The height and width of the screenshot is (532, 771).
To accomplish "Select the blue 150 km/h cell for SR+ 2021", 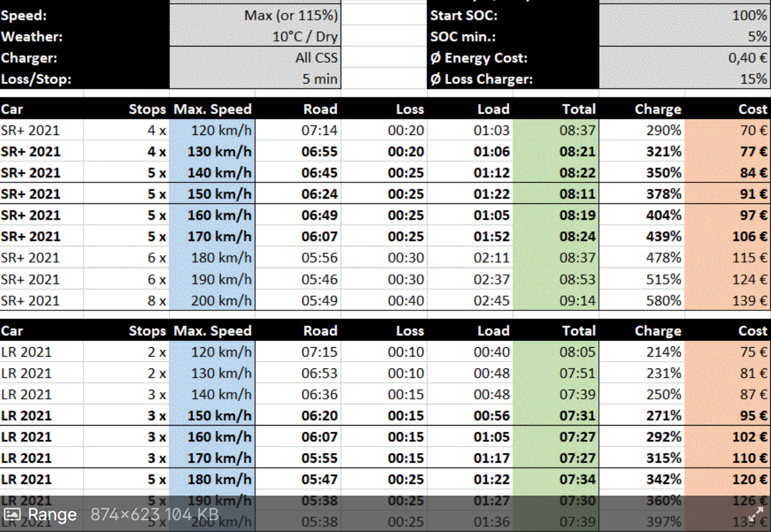I will (219, 194).
